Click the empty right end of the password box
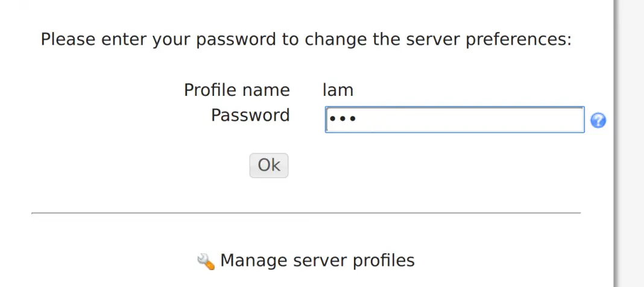Image resolution: width=644 pixels, height=287 pixels. point(543,119)
